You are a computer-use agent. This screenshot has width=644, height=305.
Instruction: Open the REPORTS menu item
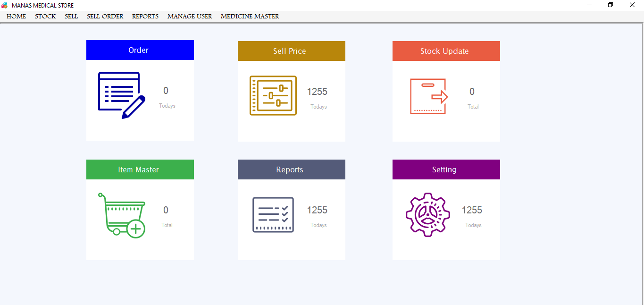[145, 17]
